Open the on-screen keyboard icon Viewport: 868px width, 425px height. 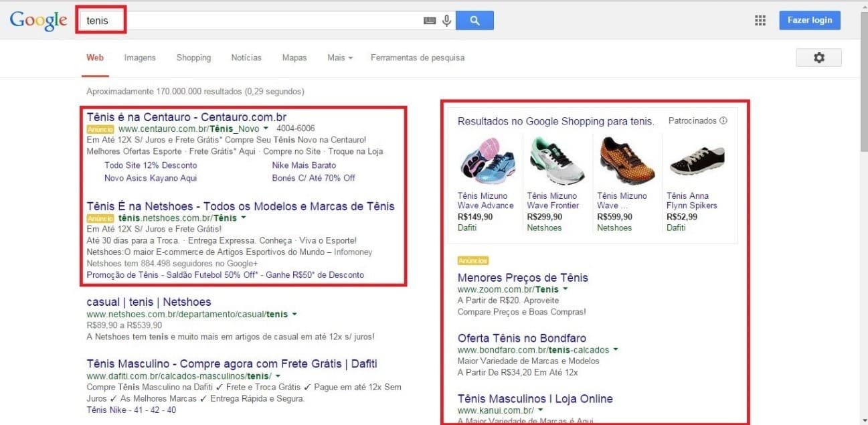pyautogui.click(x=430, y=21)
